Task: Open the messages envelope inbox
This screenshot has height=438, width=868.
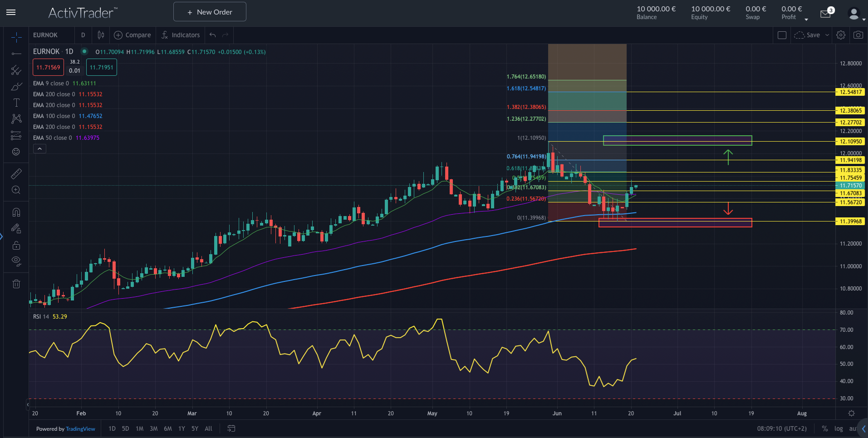Action: 825,14
